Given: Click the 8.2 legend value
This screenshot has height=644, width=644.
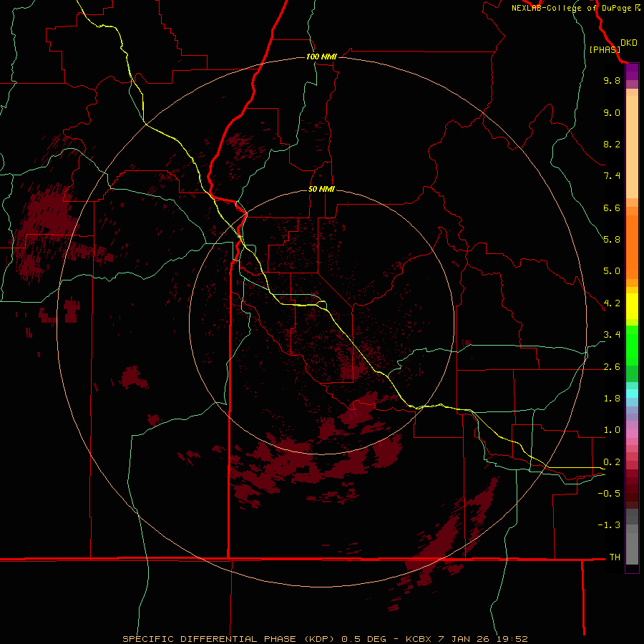Looking at the screenshot, I should point(612,144).
